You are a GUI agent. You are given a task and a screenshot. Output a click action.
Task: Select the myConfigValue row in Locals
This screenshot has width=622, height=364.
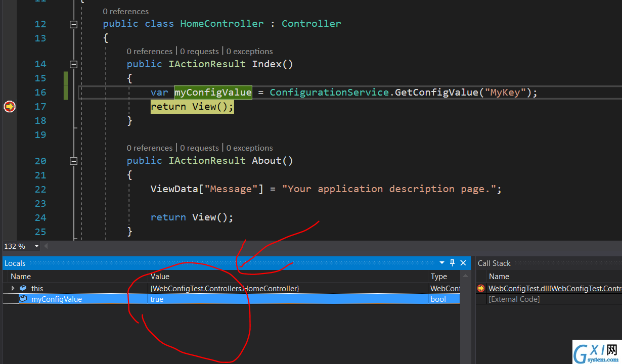(232, 299)
